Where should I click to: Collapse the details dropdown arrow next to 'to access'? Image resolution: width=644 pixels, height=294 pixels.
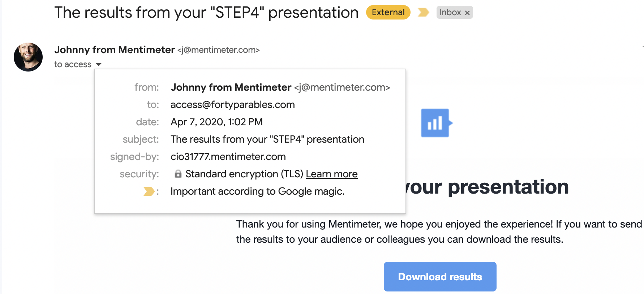(x=99, y=65)
